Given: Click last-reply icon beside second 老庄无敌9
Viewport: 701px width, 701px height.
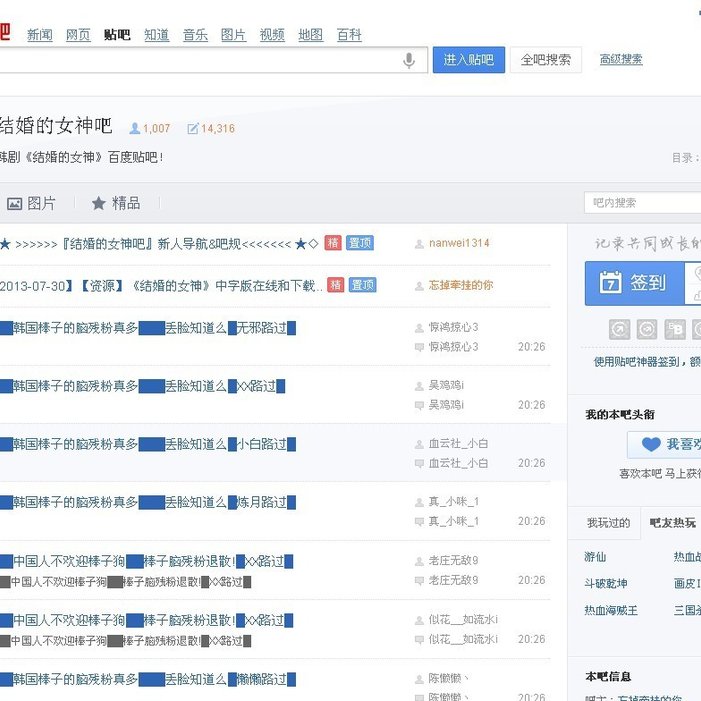Looking at the screenshot, I should coord(419,581).
